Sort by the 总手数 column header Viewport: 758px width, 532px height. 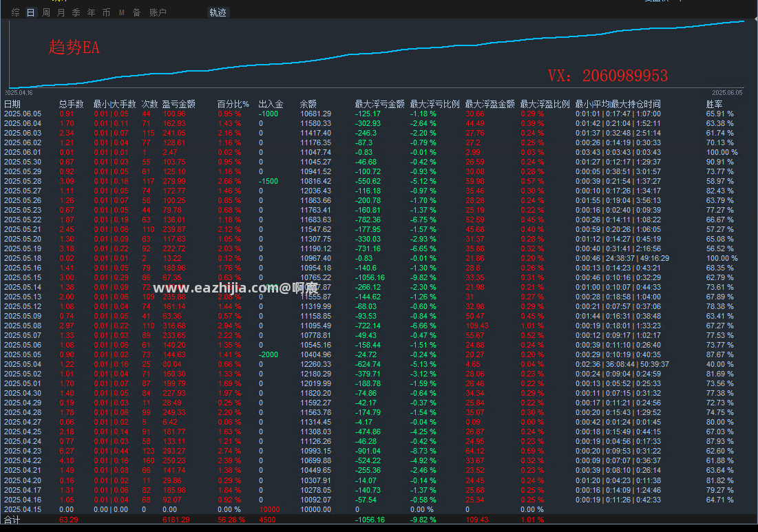[x=71, y=104]
